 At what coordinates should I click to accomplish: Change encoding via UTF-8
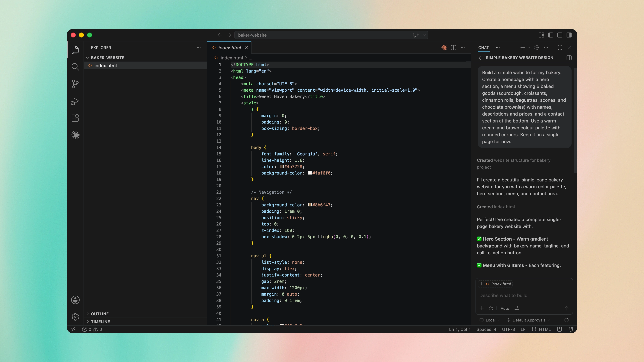(x=508, y=329)
